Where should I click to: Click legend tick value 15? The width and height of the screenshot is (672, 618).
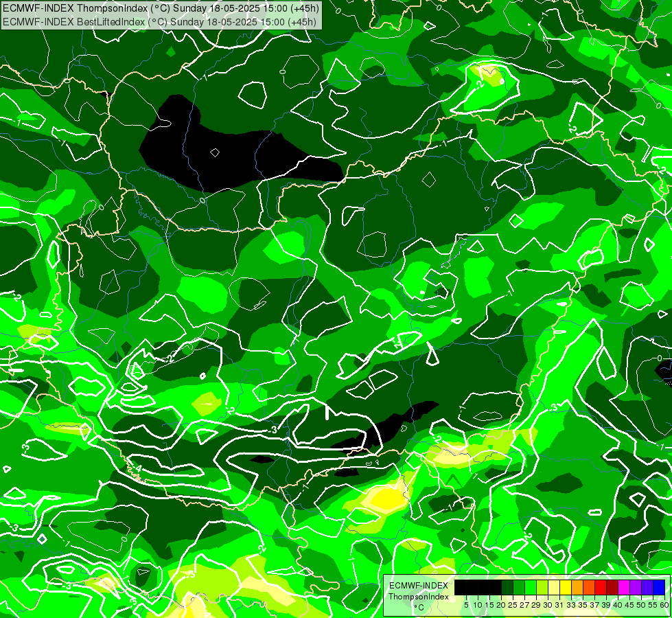[x=489, y=605]
